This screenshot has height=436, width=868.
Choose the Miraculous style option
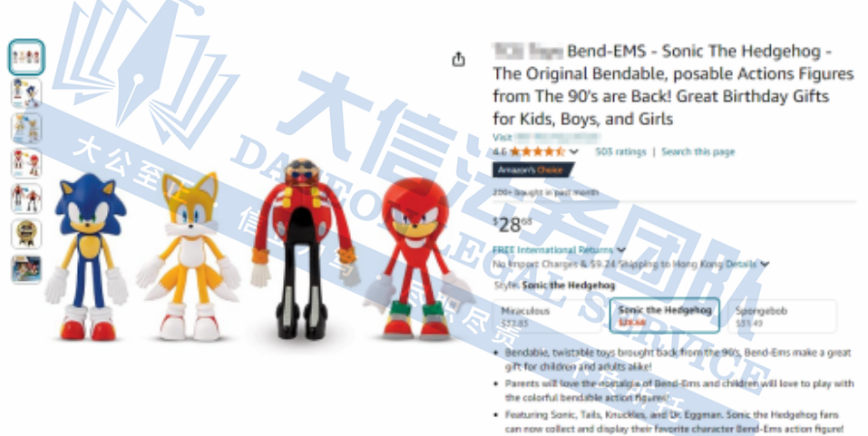coord(547,316)
